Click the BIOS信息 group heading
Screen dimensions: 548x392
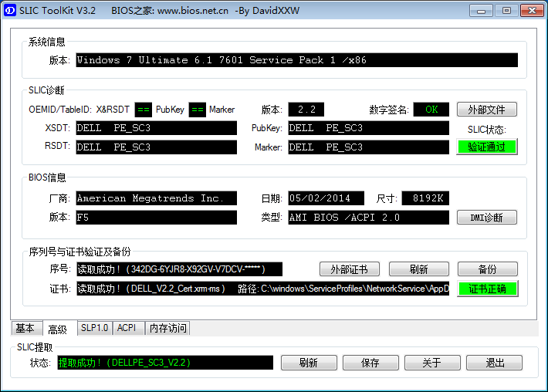47,177
